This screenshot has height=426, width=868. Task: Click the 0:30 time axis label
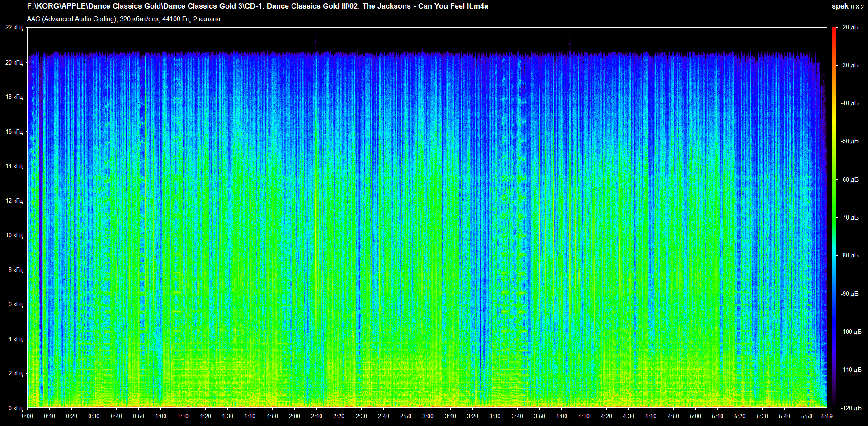pyautogui.click(x=94, y=416)
